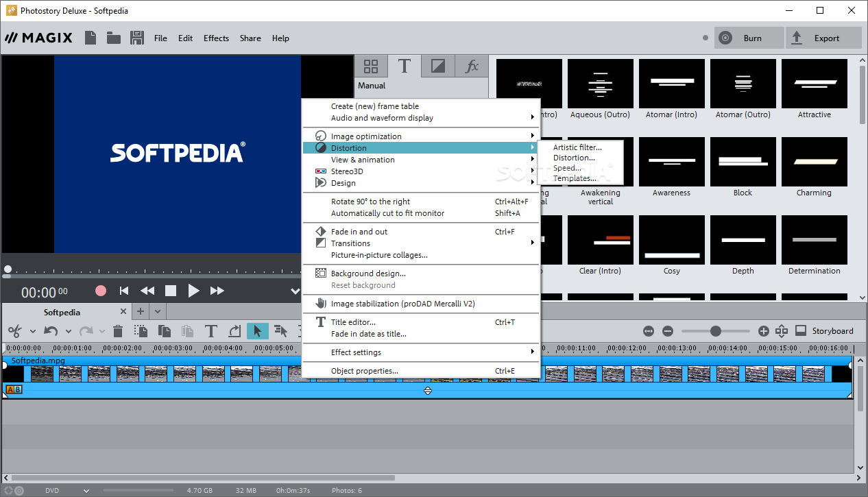Switch to Storyboard view
868x497 pixels.
(x=825, y=331)
